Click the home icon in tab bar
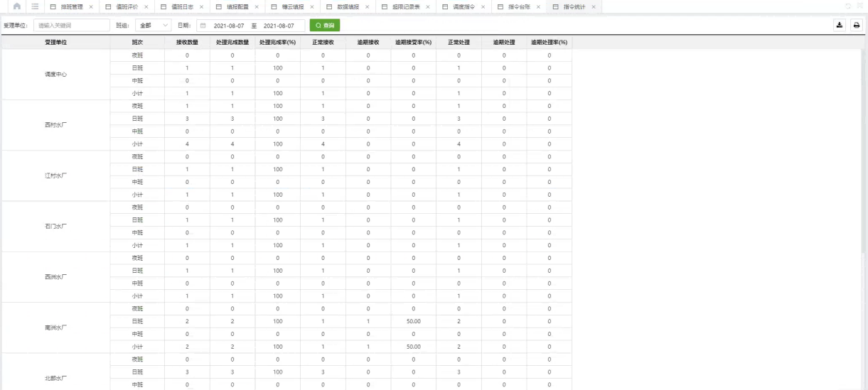Screen dimensions: 868x390 click(x=16, y=6)
